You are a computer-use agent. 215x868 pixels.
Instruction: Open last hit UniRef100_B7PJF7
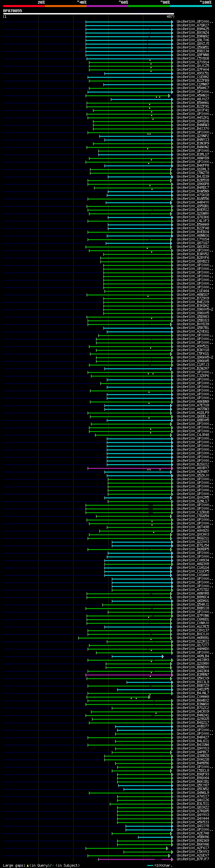click(193, 859)
